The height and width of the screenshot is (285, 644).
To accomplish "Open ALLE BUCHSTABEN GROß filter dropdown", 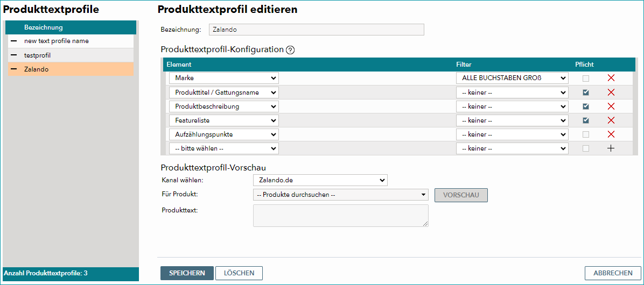I will tap(512, 79).
